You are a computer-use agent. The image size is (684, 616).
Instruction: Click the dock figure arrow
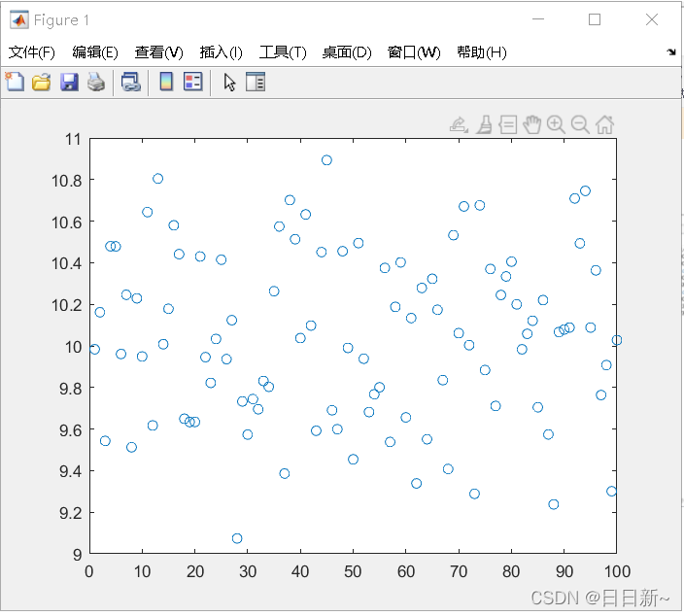tap(670, 52)
